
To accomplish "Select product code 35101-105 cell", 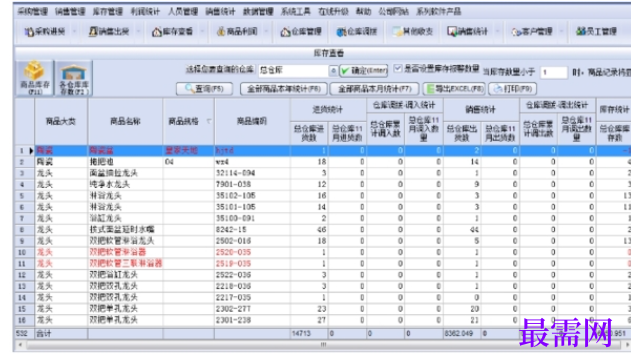I will pos(252,207).
